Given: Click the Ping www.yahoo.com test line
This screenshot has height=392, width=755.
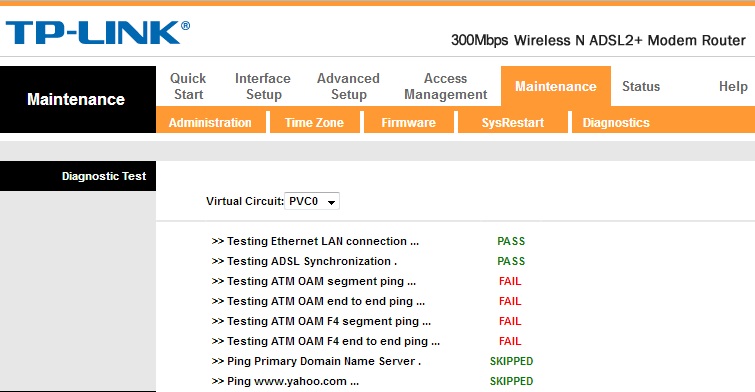Looking at the screenshot, I should (285, 381).
